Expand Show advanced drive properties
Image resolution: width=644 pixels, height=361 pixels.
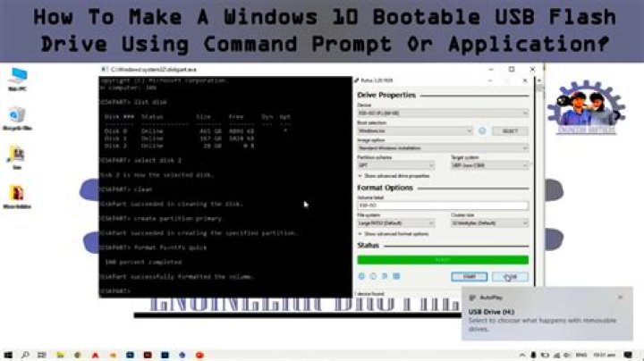click(394, 176)
